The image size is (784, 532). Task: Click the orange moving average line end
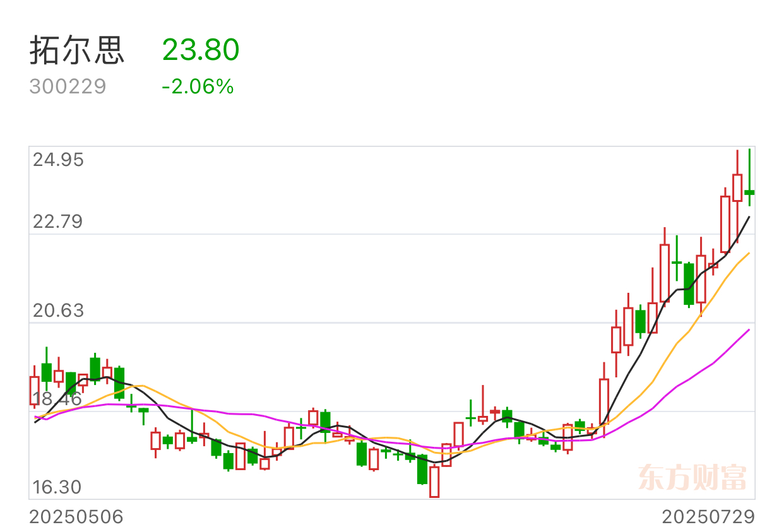tap(749, 253)
